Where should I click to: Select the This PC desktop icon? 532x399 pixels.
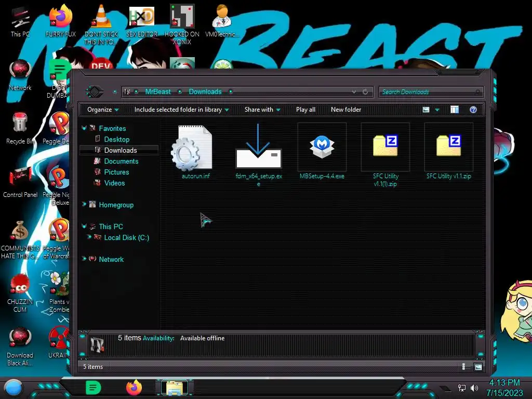20,20
